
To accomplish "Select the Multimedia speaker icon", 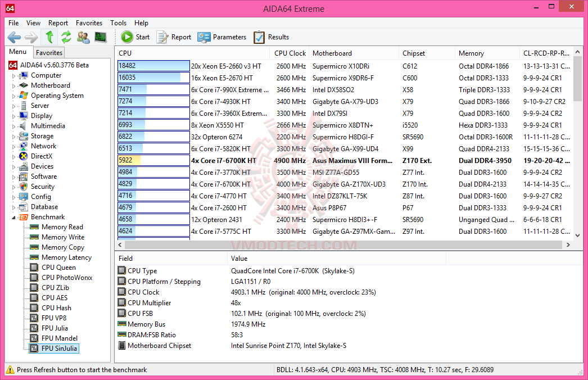I will click(24, 126).
